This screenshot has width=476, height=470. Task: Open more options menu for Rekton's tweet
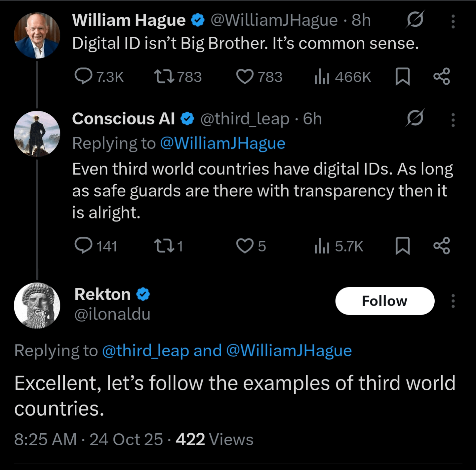coord(453,301)
